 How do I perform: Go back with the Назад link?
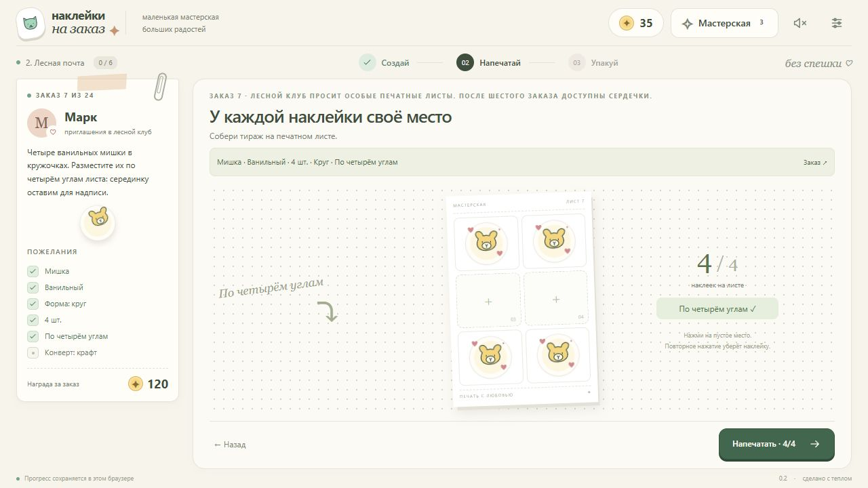click(x=230, y=445)
